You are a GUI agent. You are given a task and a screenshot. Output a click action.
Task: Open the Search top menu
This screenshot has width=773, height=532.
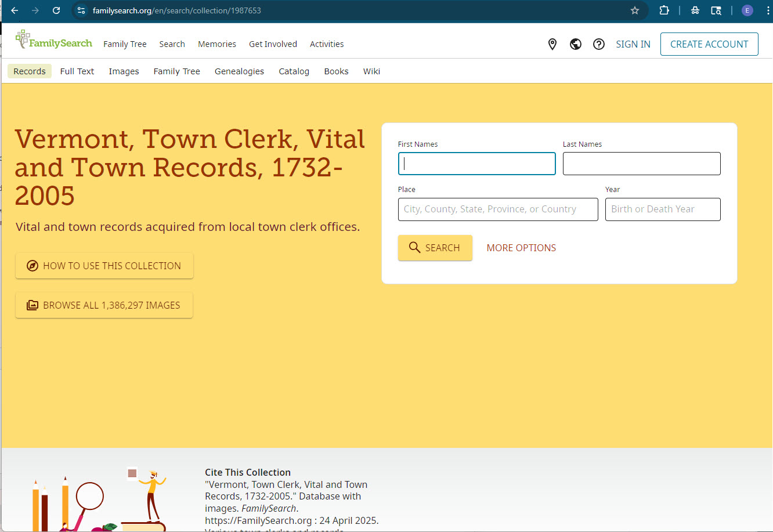[172, 44]
